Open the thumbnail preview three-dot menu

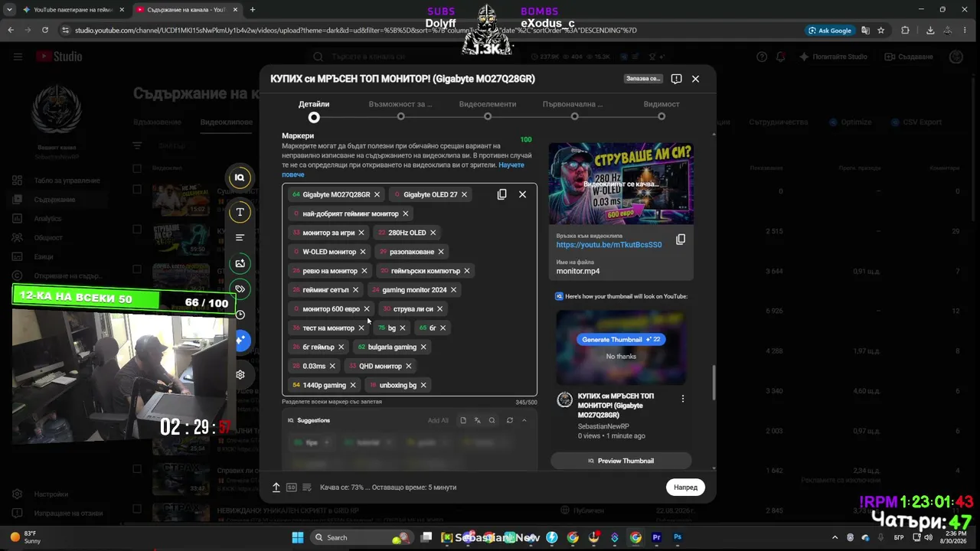(682, 399)
